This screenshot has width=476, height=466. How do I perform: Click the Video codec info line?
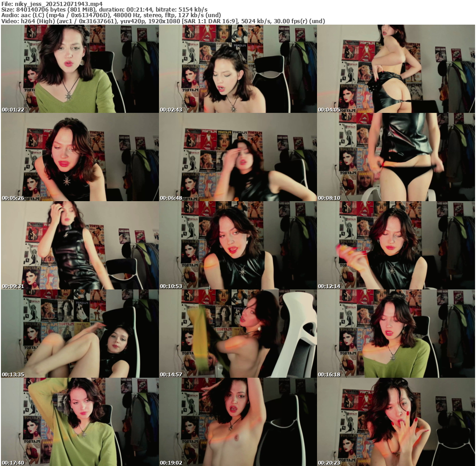coord(163,21)
